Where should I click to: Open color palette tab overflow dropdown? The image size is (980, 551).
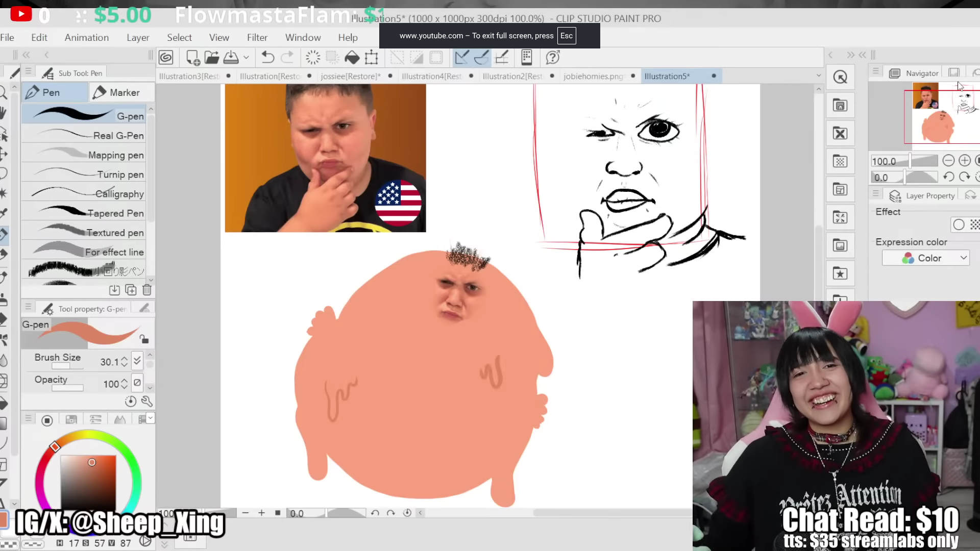pos(151,418)
